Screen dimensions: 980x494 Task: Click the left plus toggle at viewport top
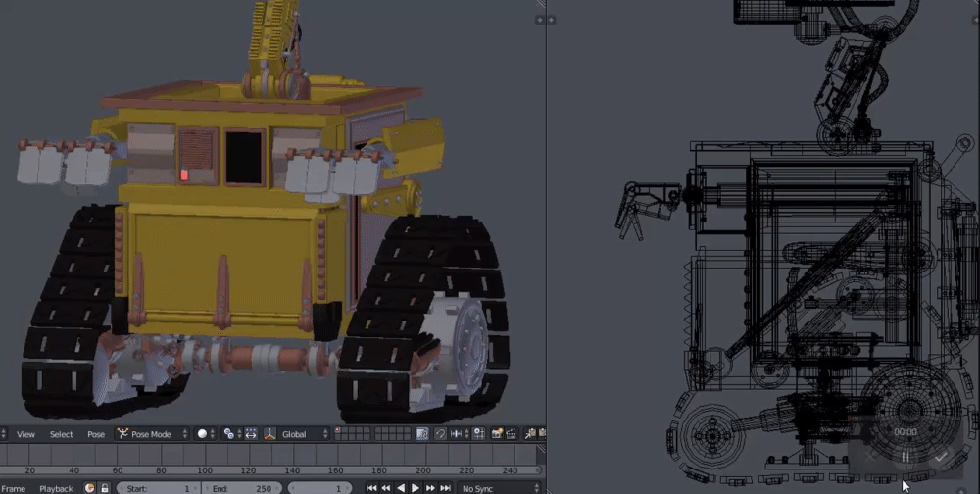[539, 20]
